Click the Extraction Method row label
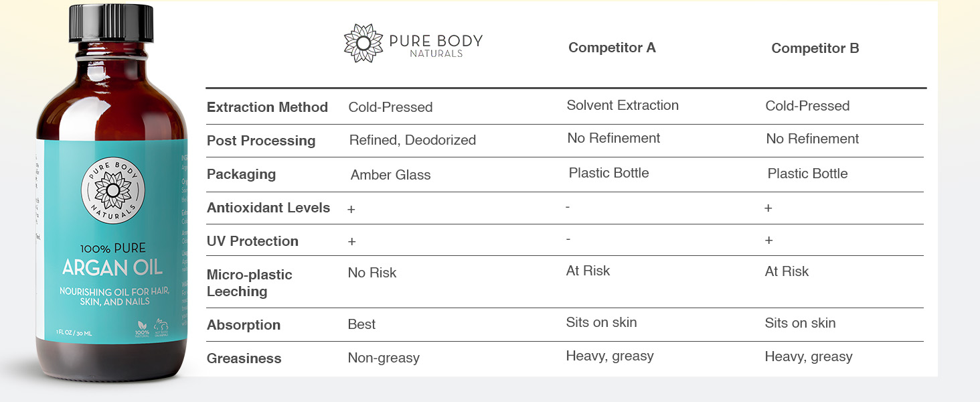980x402 pixels. (267, 107)
